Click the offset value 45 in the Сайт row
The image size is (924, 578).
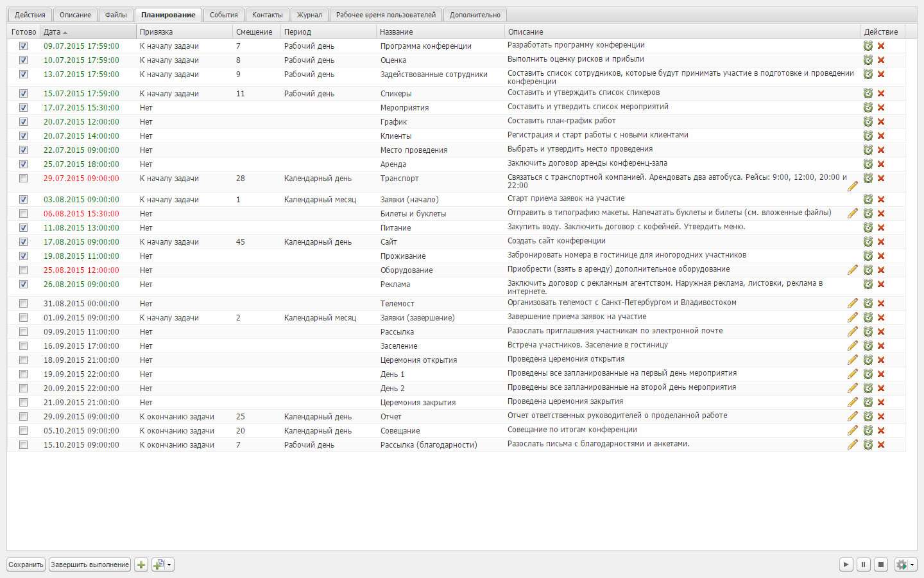point(241,242)
